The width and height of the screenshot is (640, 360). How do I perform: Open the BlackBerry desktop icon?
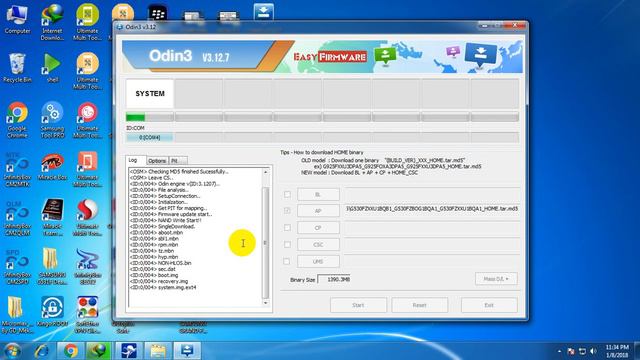pyautogui.click(x=158, y=13)
